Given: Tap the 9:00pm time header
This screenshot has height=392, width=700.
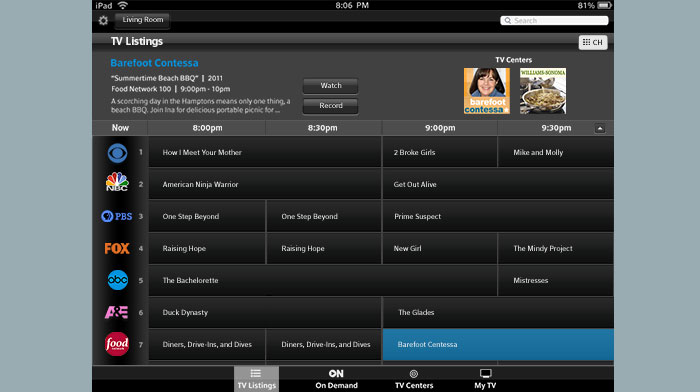Looking at the screenshot, I should [440, 128].
